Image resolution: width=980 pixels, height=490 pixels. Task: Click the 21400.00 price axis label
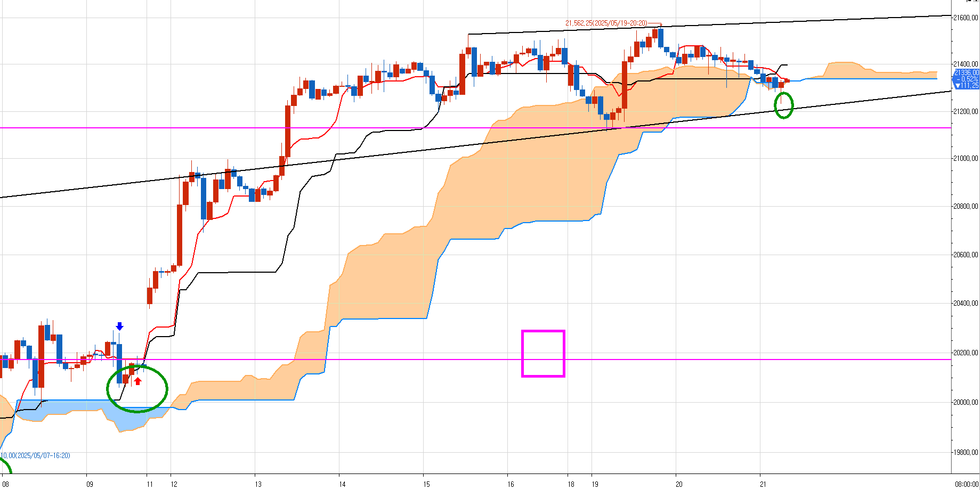click(966, 64)
